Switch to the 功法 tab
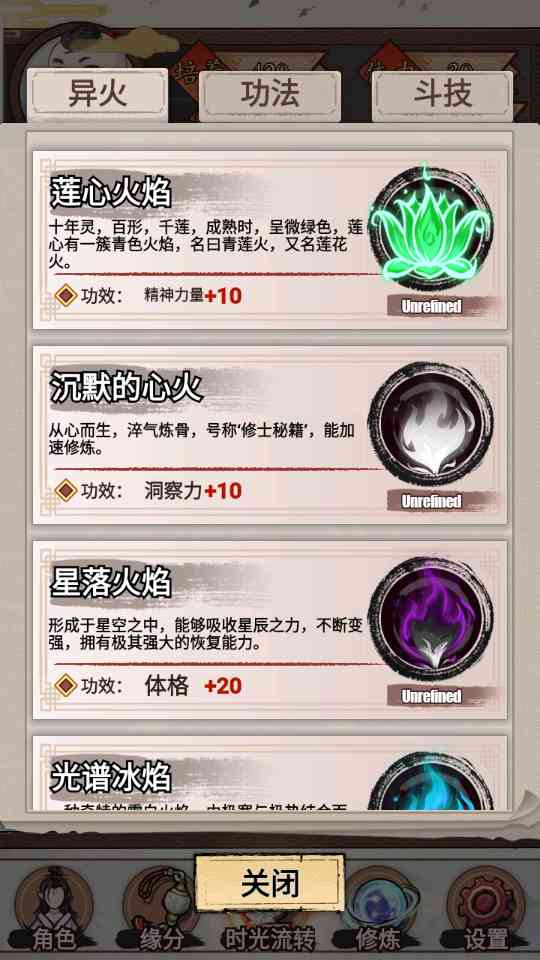Image resolution: width=540 pixels, height=960 pixels. [270, 96]
